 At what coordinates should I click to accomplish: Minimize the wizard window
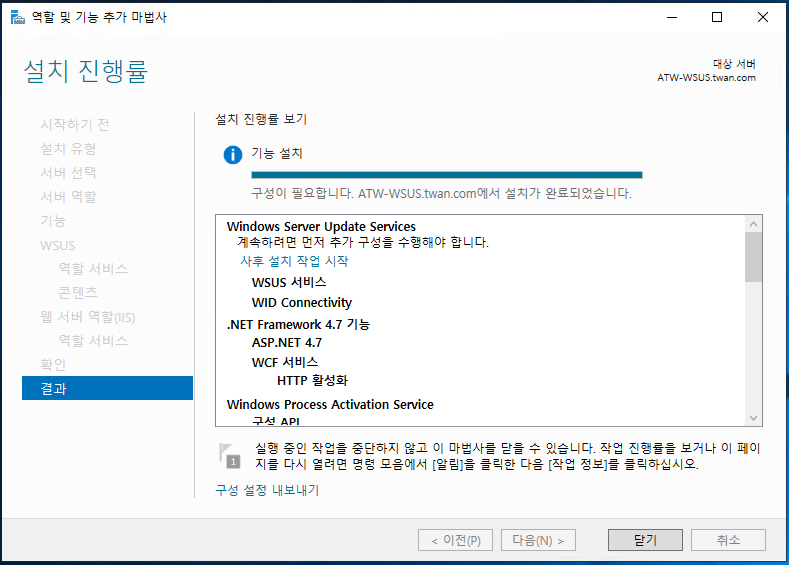click(672, 17)
